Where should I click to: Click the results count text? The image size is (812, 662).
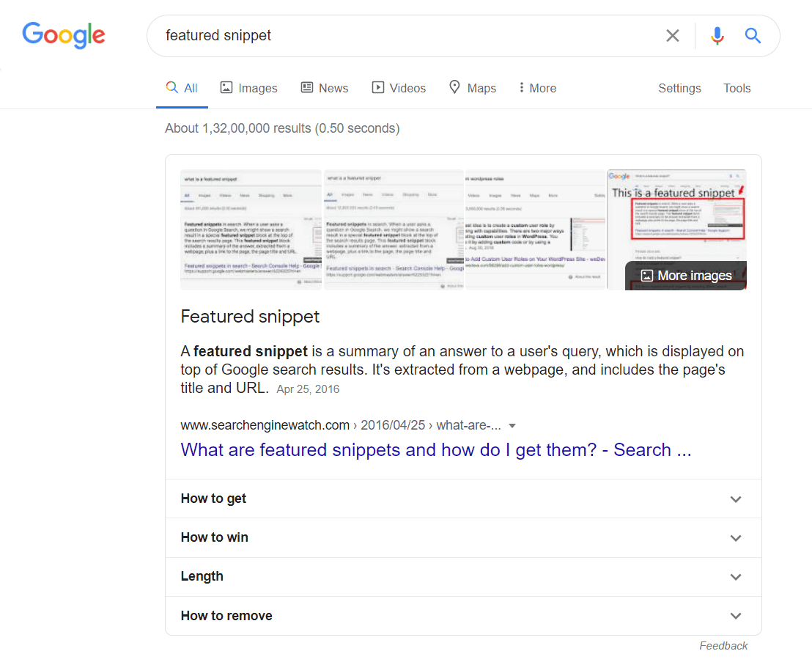click(282, 128)
